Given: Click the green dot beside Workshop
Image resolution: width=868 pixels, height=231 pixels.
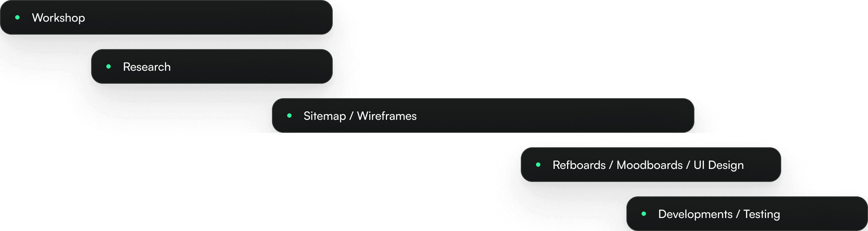Looking at the screenshot, I should pos(17,17).
